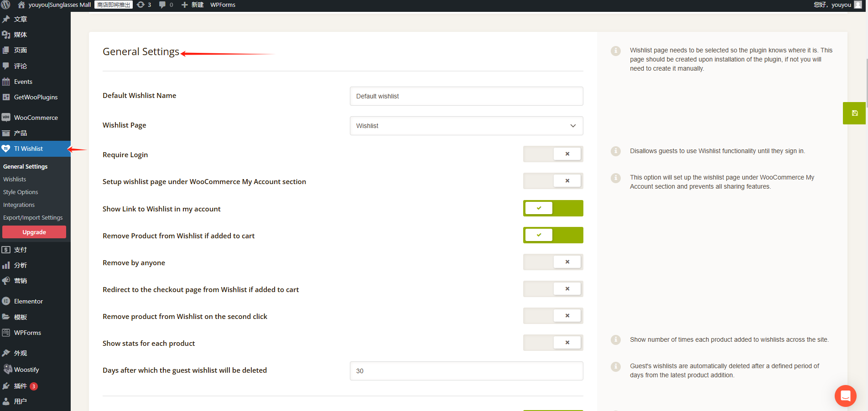
Task: Turn on Show stats for each product
Action: coord(553,343)
